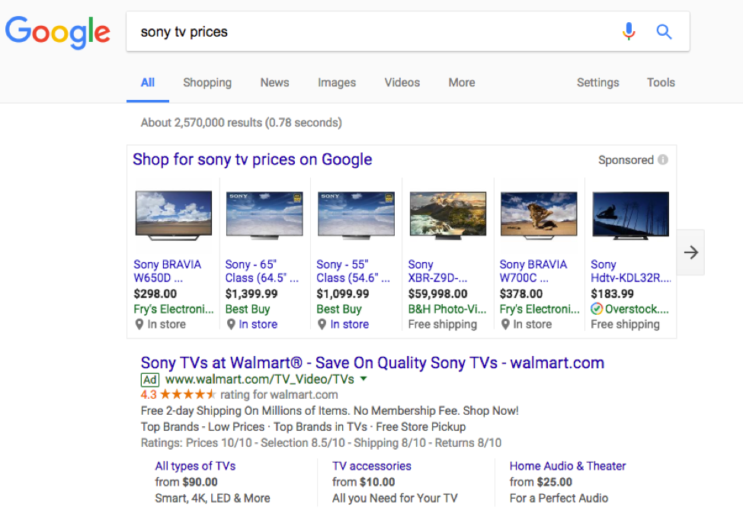The height and width of the screenshot is (520, 743).
Task: Click location pin for Sony BRAVIA W650D
Action: click(139, 324)
